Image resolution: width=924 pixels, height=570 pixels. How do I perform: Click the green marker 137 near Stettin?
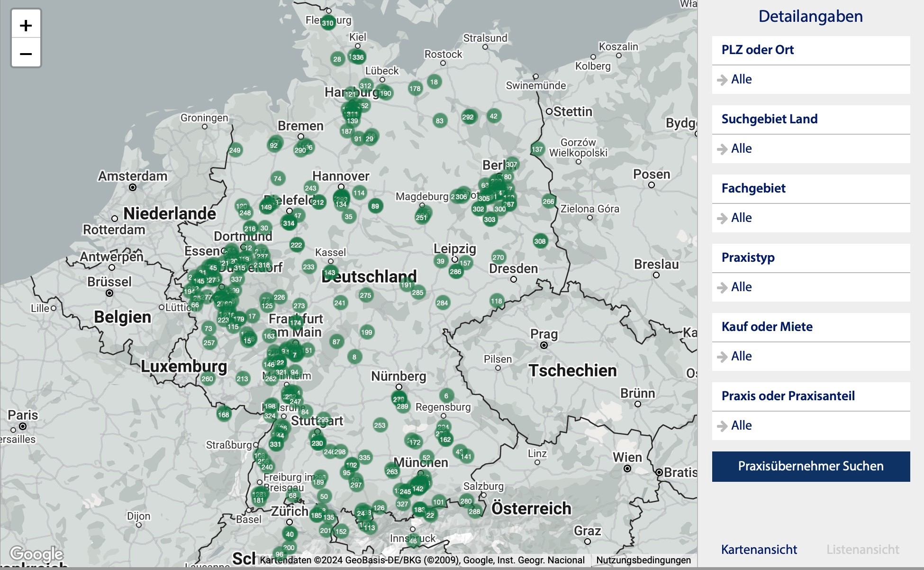click(537, 149)
